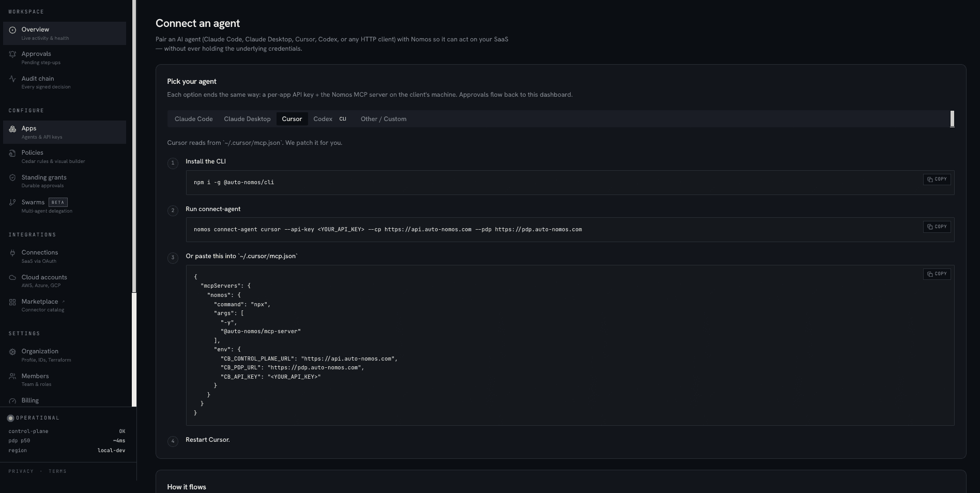
Task: Open the Marketplace connector catalog
Action: 65,305
